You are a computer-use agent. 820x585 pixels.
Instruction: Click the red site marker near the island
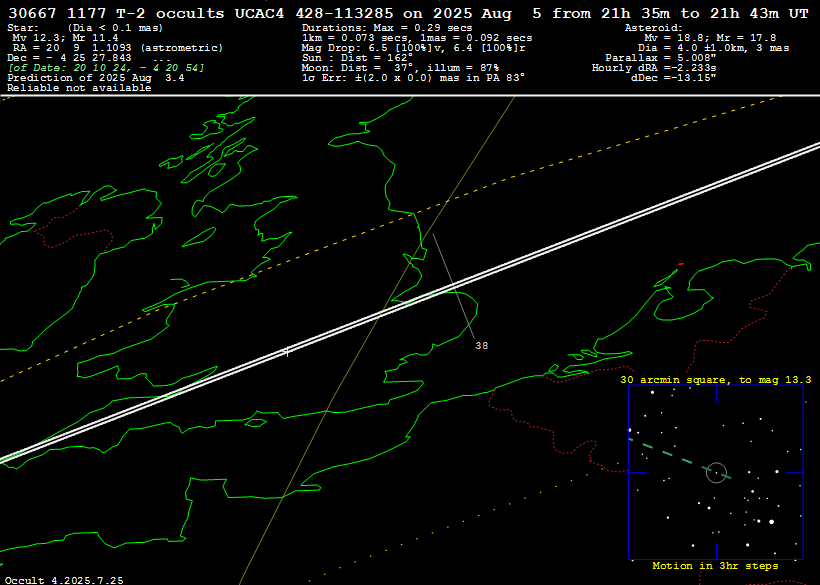point(680,265)
